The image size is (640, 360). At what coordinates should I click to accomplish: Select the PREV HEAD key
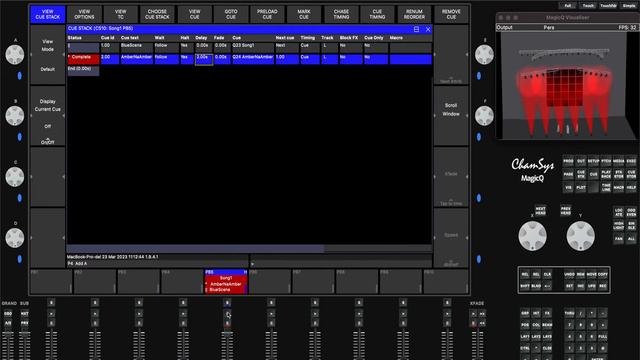pos(566,211)
